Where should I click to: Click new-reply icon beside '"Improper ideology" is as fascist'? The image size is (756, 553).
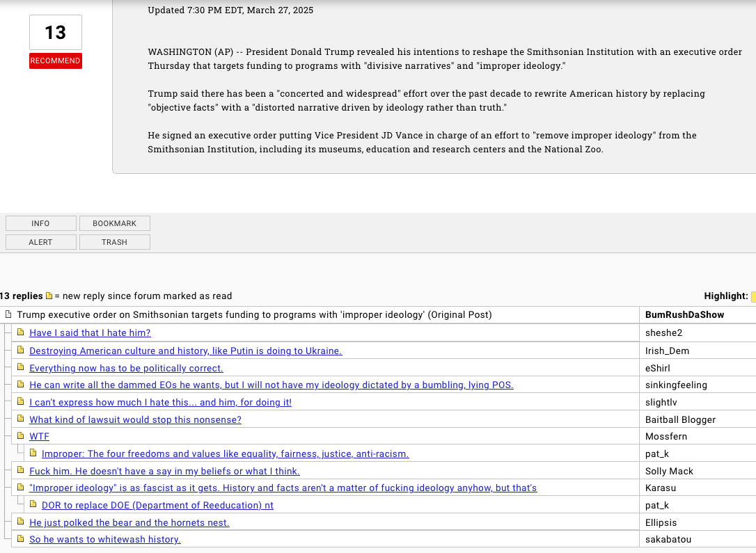tap(20, 487)
